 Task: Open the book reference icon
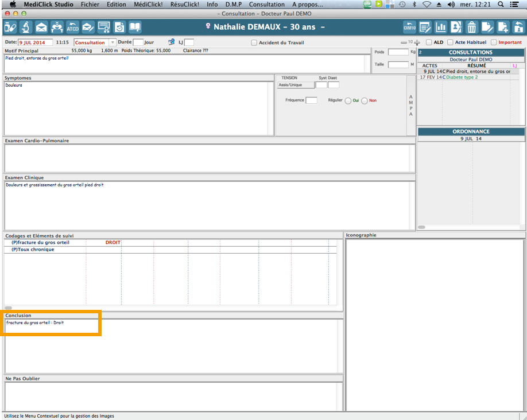tap(135, 27)
